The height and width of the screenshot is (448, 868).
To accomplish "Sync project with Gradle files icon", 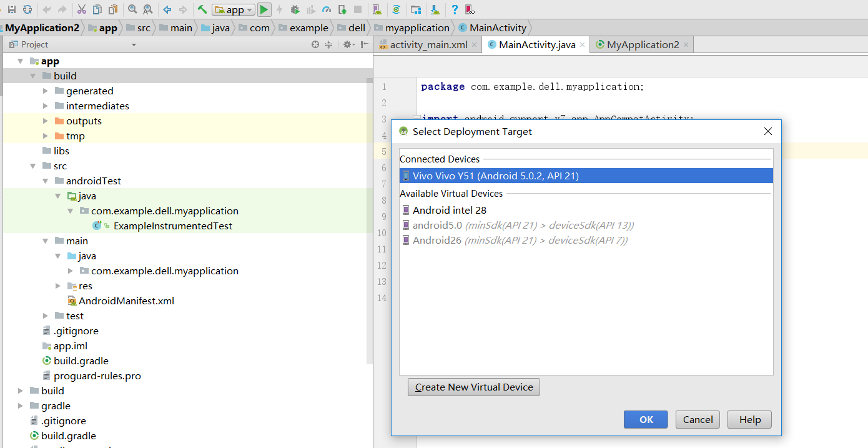I will [395, 9].
